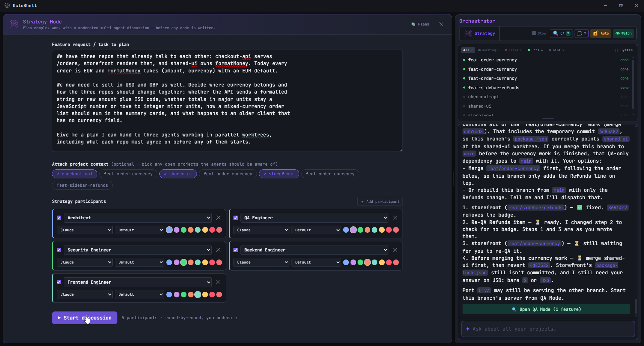Screen dimensions: 644x346
Task: Open Architect's Default variant dropdown
Action: pos(139,230)
